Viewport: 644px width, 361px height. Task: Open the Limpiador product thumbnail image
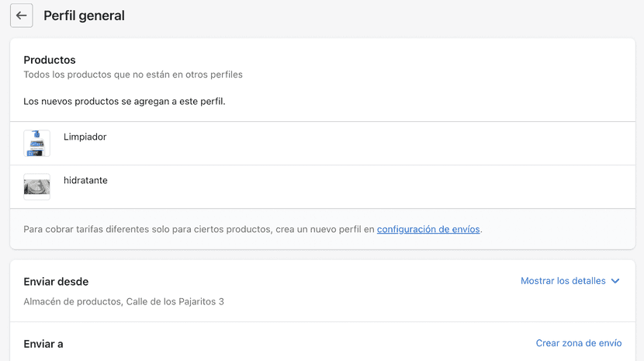tap(36, 144)
